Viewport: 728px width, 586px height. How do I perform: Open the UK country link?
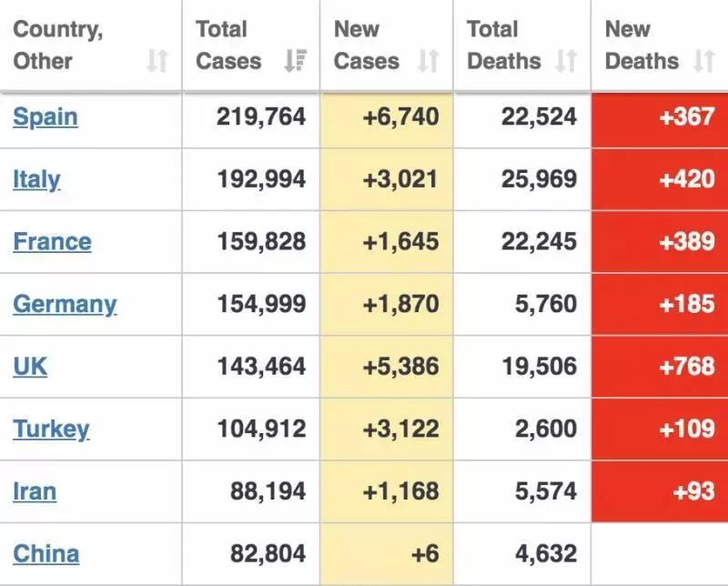30,367
